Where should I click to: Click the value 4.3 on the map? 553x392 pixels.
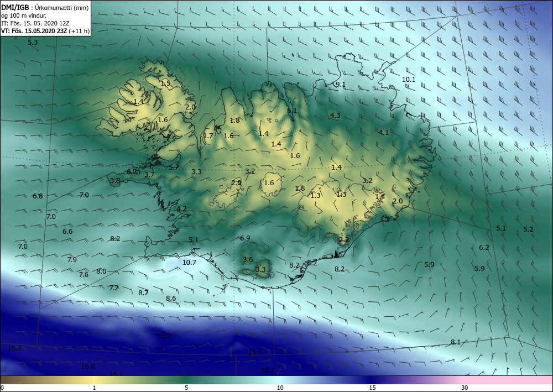pyautogui.click(x=335, y=115)
